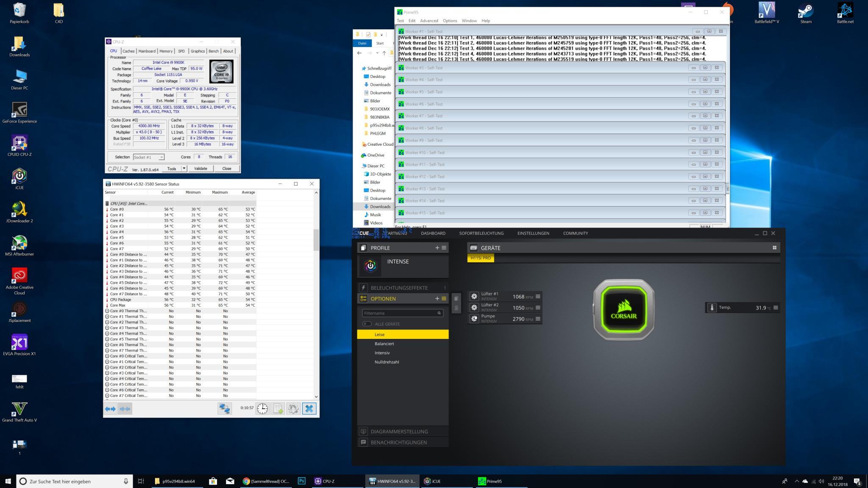Screen dimensions: 868x488
Task: Toggle the ALLE GERÄTE switch
Action: click(367, 324)
